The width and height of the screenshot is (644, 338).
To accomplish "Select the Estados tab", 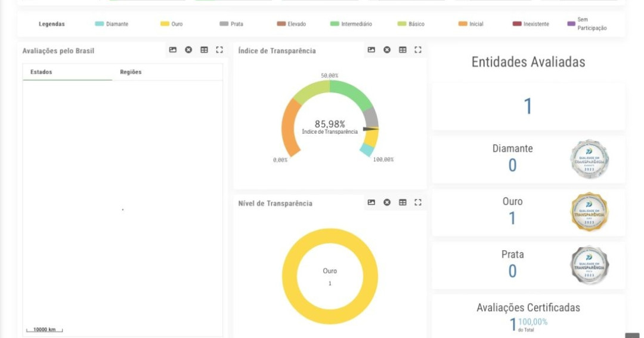I will [x=41, y=72].
